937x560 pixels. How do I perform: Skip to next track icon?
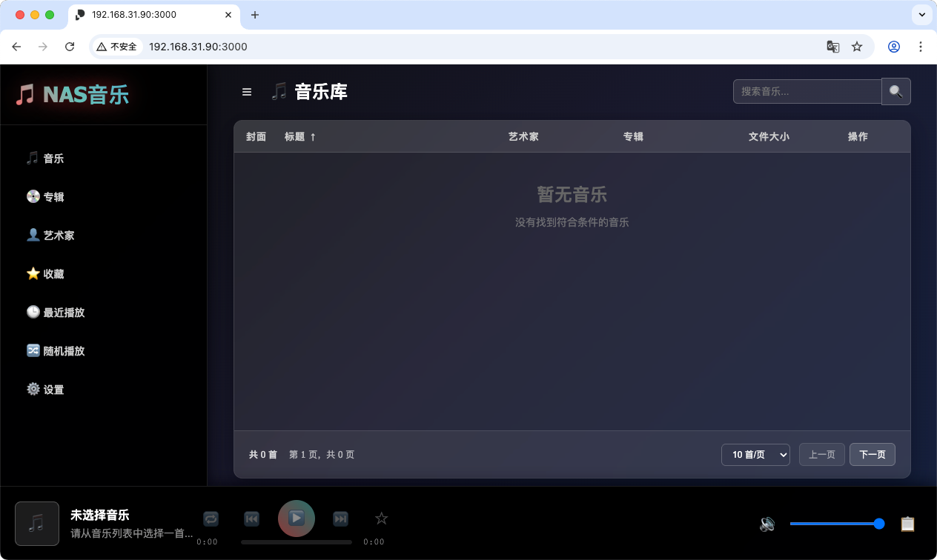(x=340, y=519)
